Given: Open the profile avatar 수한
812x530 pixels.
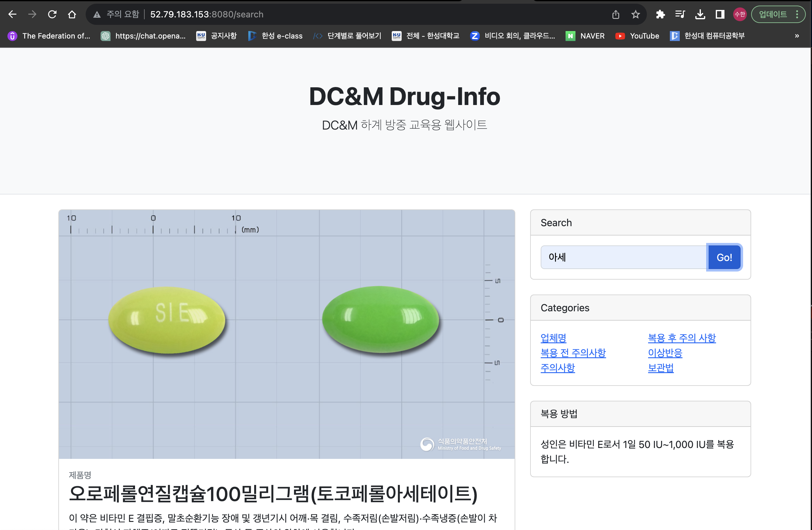Looking at the screenshot, I should 740,14.
